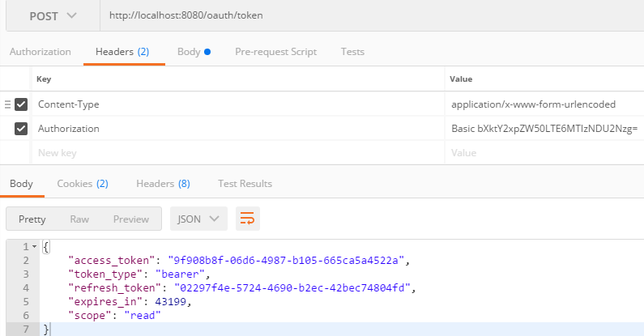Open the response Cookies tab
The height and width of the screenshot is (336, 644).
(x=83, y=184)
